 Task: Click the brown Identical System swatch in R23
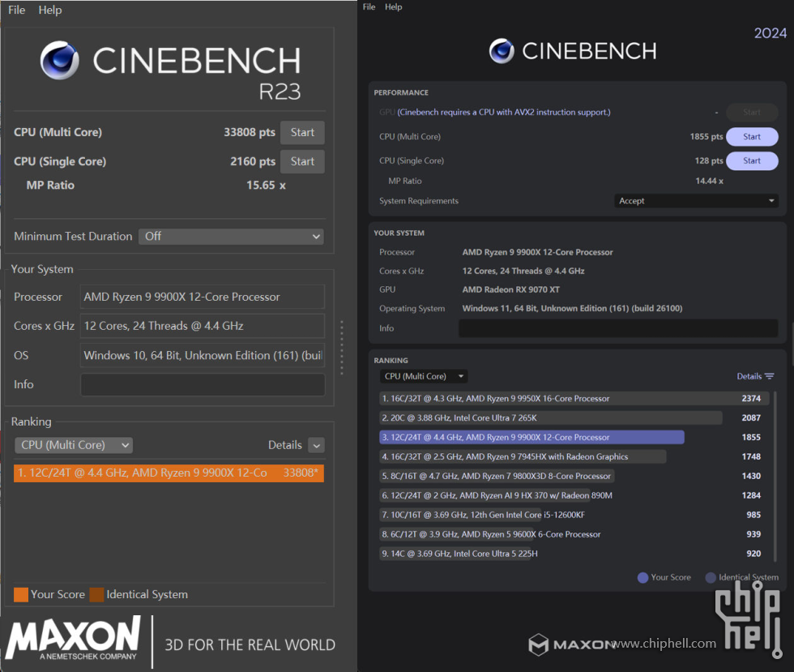click(x=96, y=594)
